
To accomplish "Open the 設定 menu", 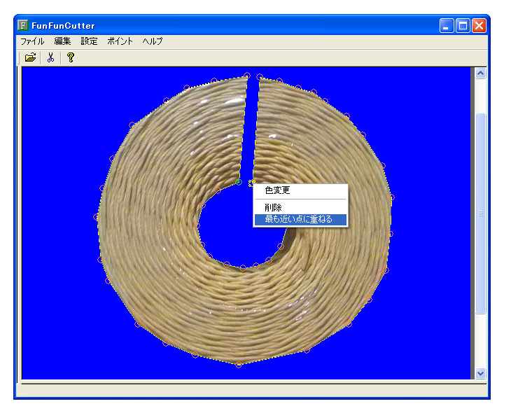I will pyautogui.click(x=89, y=41).
